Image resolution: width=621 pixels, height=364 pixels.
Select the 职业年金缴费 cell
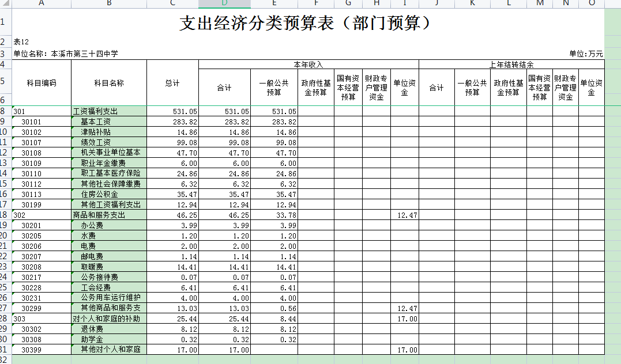tap(109, 163)
